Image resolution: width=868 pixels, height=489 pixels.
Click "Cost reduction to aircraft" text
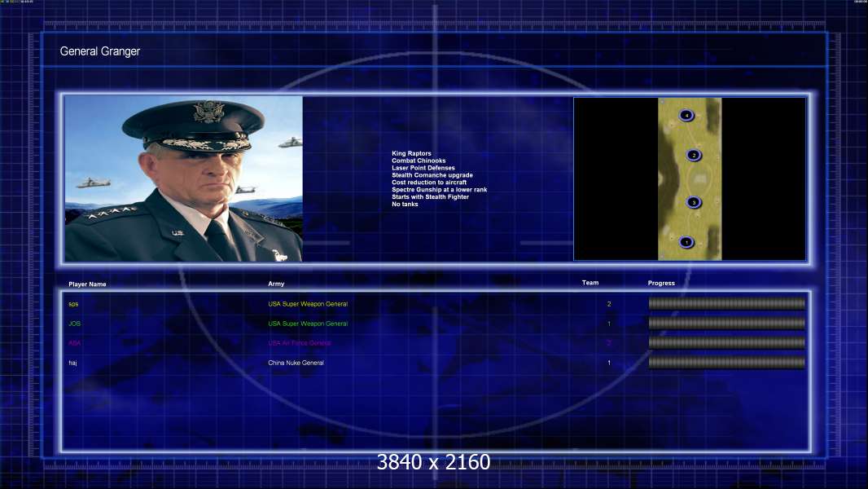click(429, 183)
